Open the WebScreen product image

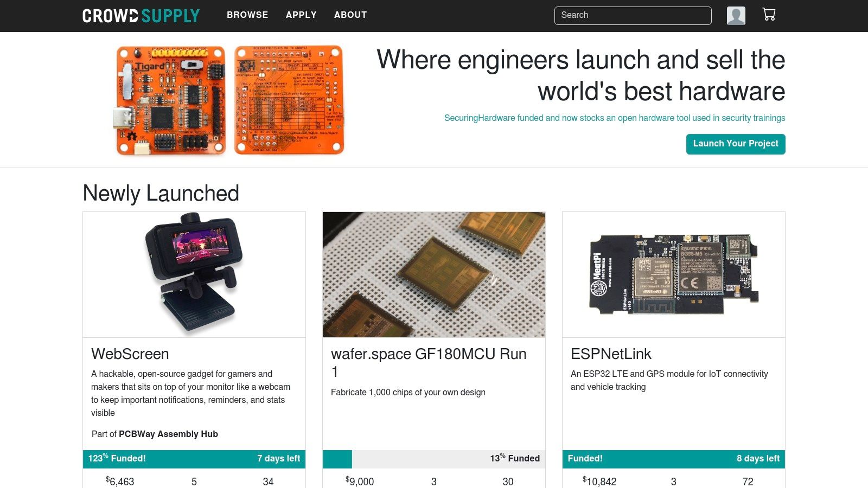click(194, 274)
